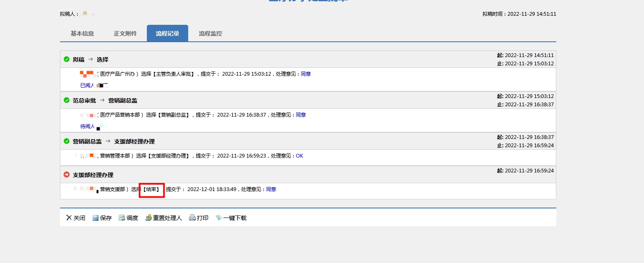Click 同意 opinion in 营销副总监 submission row
The width and height of the screenshot is (644, 263).
(x=301, y=115)
